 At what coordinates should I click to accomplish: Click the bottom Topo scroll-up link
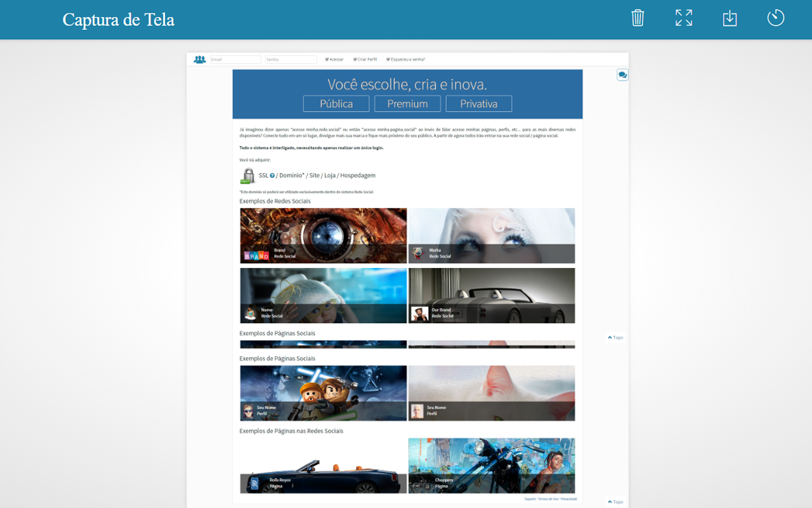[x=615, y=502]
